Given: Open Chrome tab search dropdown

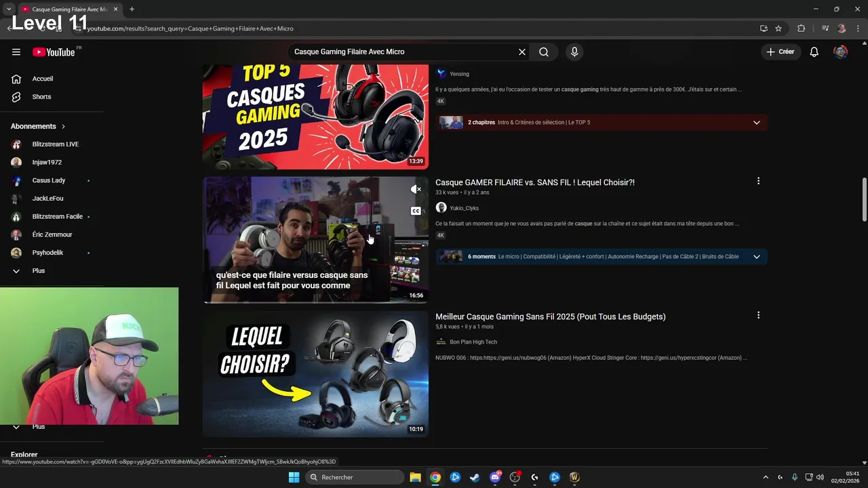Looking at the screenshot, I should point(9,9).
